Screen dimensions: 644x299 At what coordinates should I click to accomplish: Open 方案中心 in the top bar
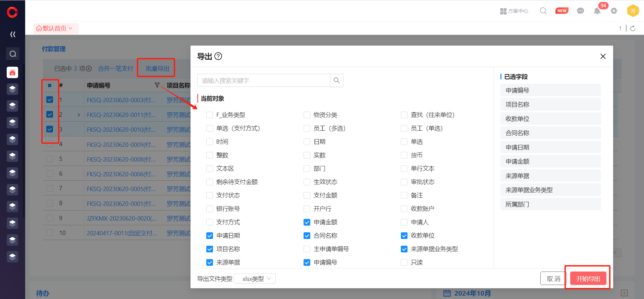tap(514, 11)
